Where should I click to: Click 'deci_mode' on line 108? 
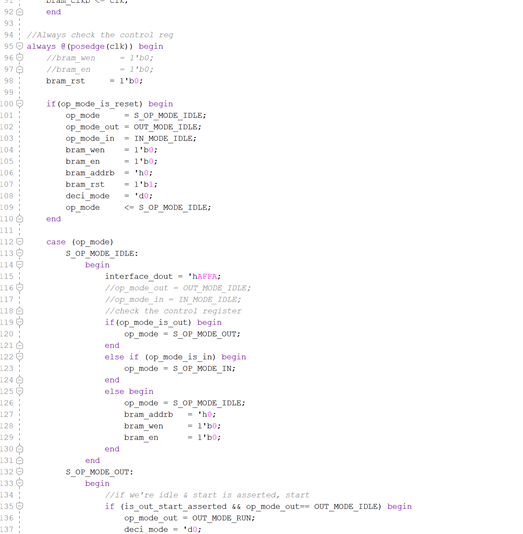(x=88, y=196)
